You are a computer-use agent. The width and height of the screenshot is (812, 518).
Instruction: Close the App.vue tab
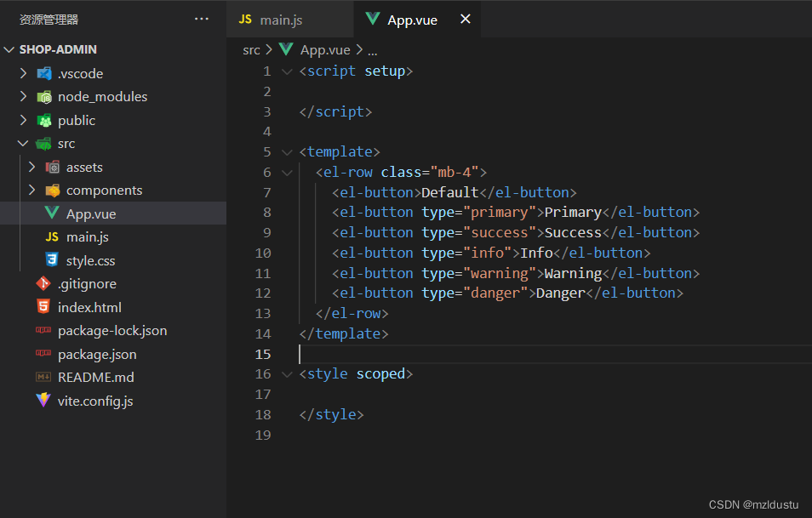click(x=466, y=20)
